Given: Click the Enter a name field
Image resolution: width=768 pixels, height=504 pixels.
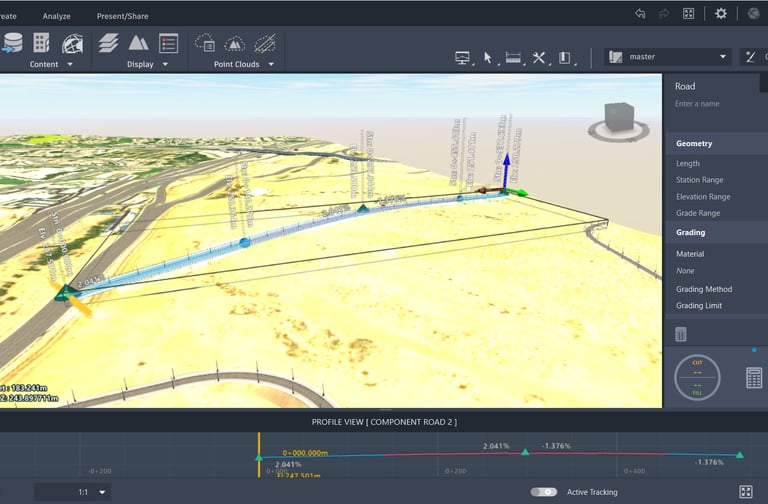Looking at the screenshot, I should point(696,104).
